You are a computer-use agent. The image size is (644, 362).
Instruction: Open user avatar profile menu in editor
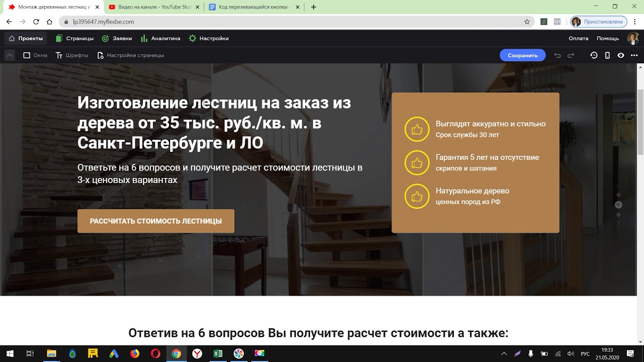pyautogui.click(x=632, y=38)
